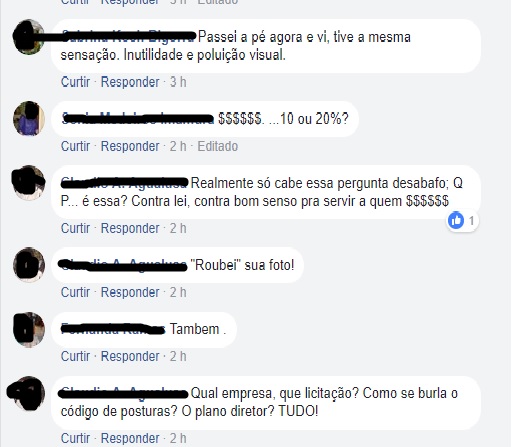Image resolution: width=512 pixels, height=447 pixels.
Task: Curtir the 'Tambem .' comment
Action: point(75,356)
